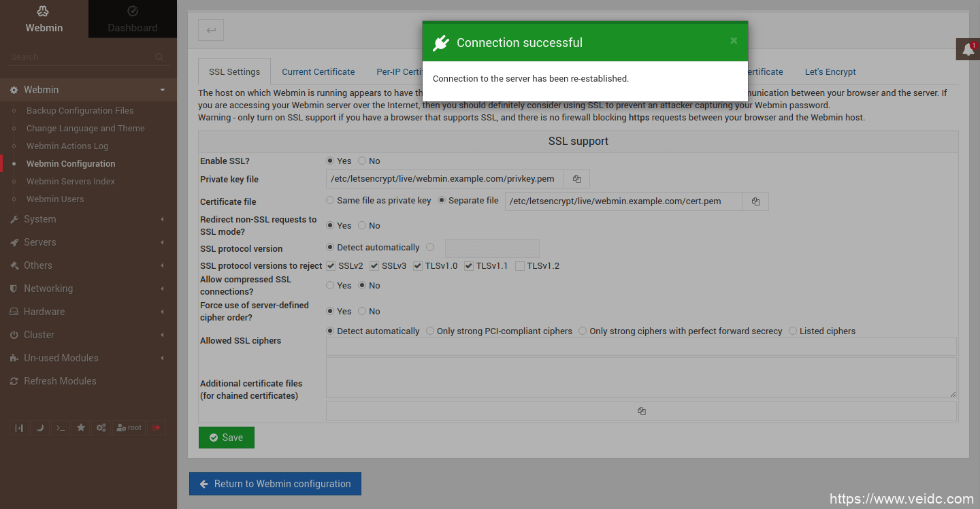
Task: Open the notifications bell icon
Action: pos(968,49)
